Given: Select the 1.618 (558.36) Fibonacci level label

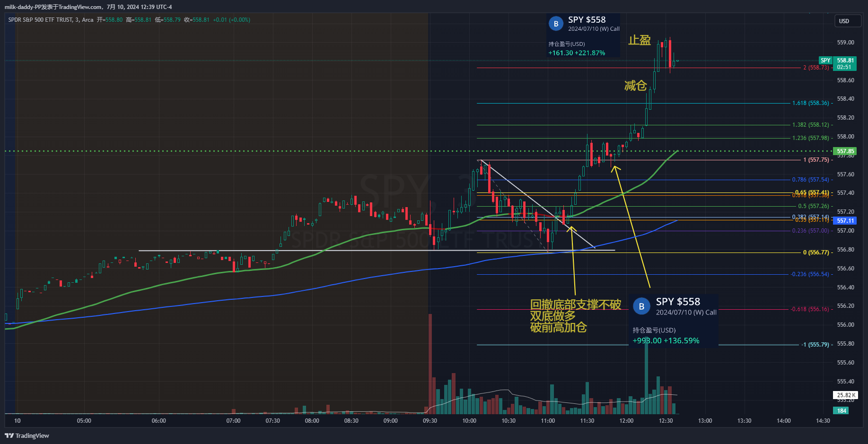Looking at the screenshot, I should pos(810,103).
